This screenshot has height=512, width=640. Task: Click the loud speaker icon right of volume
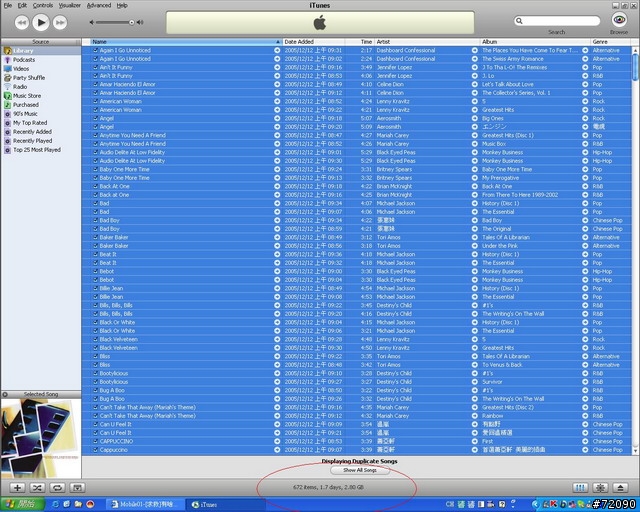140,22
